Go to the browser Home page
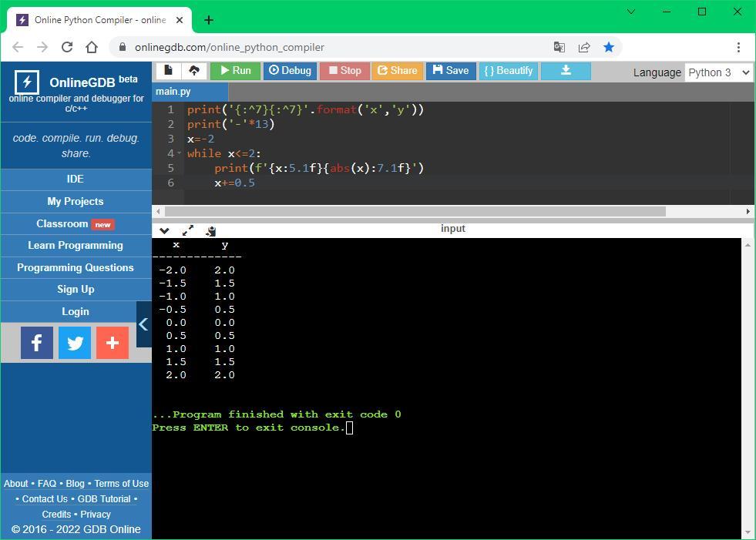 (92, 47)
